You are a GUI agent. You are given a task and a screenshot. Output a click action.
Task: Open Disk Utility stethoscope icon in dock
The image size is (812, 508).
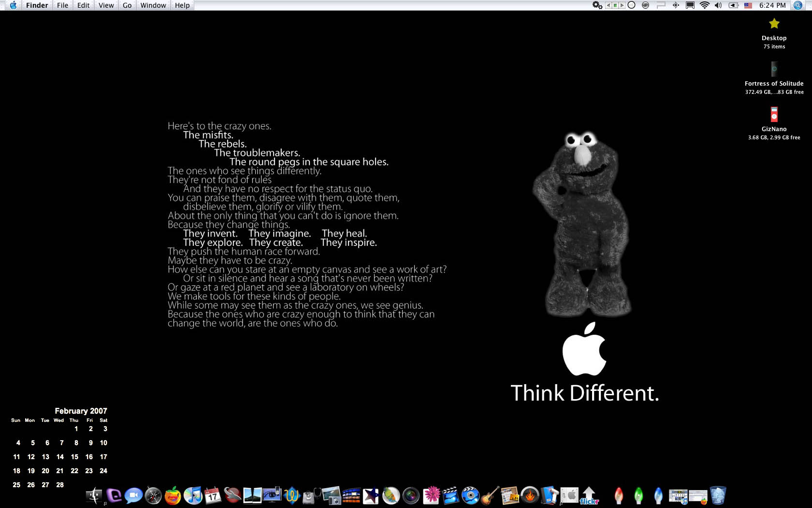coord(312,496)
